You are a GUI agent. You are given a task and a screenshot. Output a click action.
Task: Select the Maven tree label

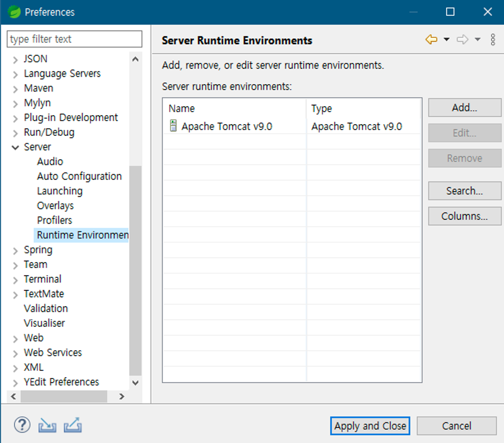coord(39,88)
